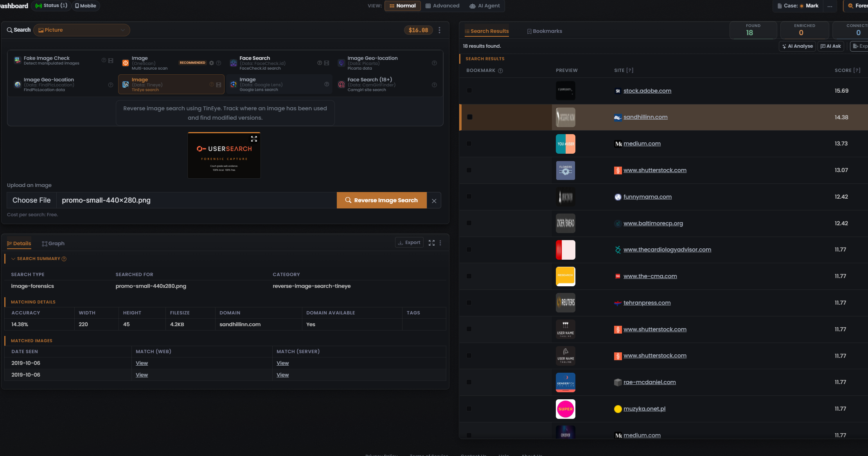Bookmark the sandhillinn.com result
868x456 pixels.
click(470, 117)
